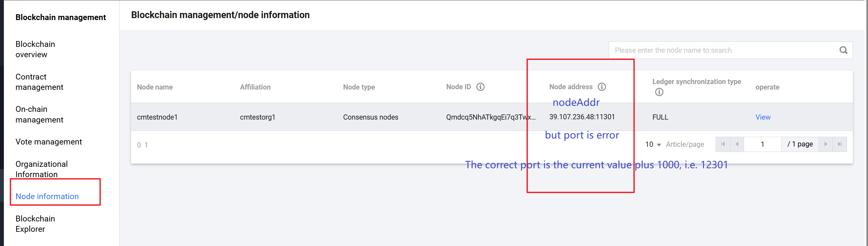
Task: Click the node name search field
Action: (724, 50)
